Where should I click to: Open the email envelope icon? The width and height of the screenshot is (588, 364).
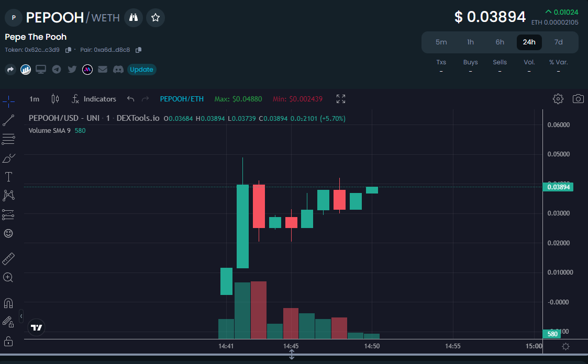point(103,69)
